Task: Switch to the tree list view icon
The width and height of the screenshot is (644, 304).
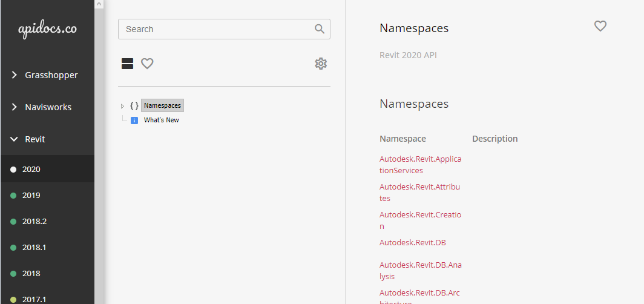Action: (127, 64)
